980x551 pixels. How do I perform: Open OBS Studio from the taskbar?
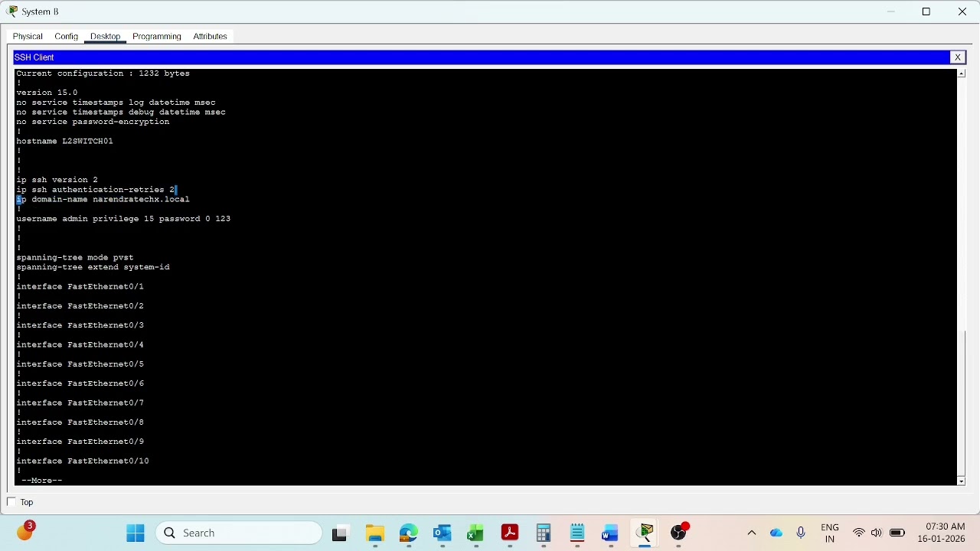point(679,533)
